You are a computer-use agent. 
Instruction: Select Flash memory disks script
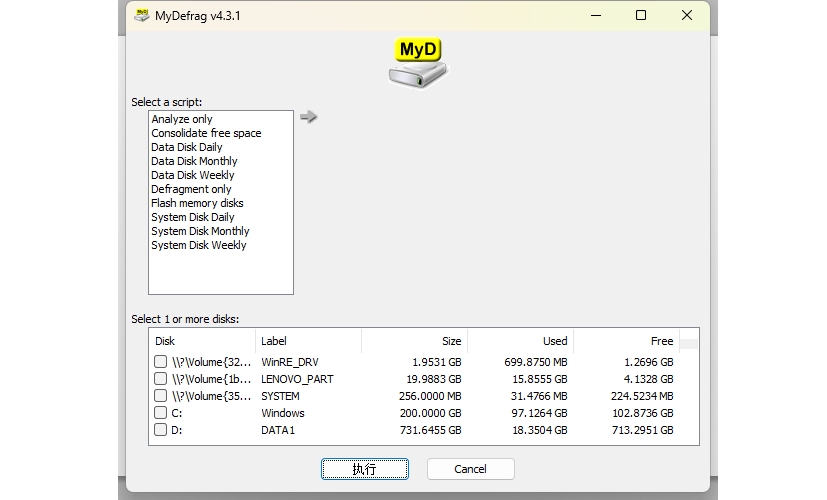(x=197, y=203)
